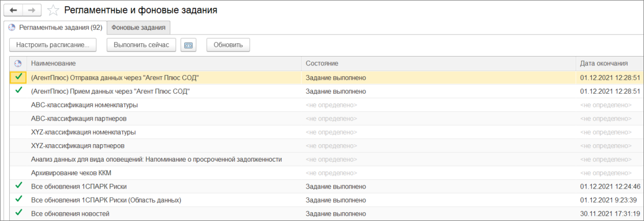Select the ABC-классификация номенклатуры job row
644x221 pixels.
click(85, 105)
